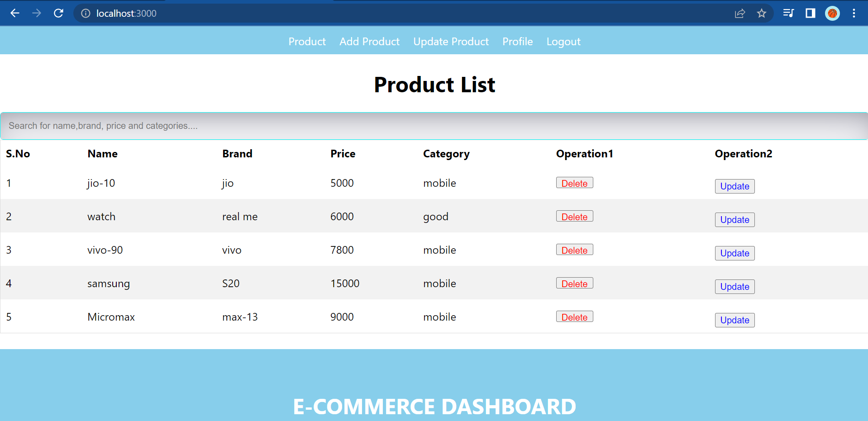The image size is (868, 421).
Task: Delete the jio-10 product
Action: [x=574, y=183]
